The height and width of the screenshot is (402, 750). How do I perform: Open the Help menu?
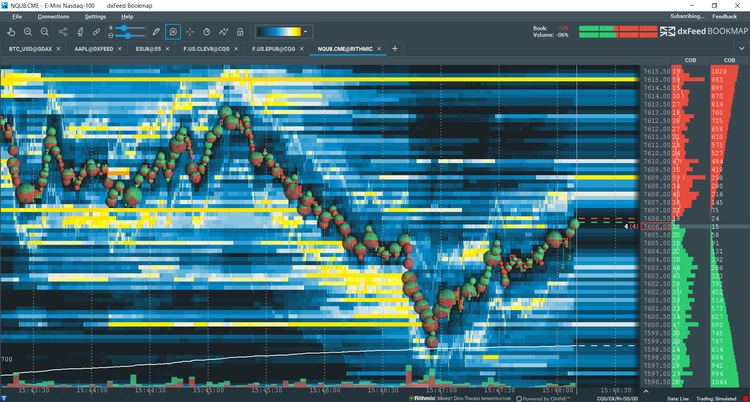point(127,16)
